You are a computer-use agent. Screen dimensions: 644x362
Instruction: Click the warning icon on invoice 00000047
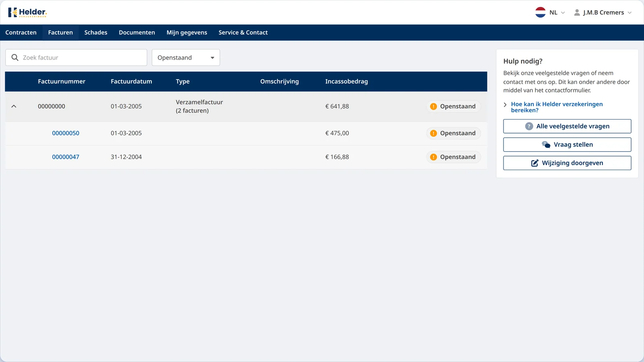tap(433, 157)
